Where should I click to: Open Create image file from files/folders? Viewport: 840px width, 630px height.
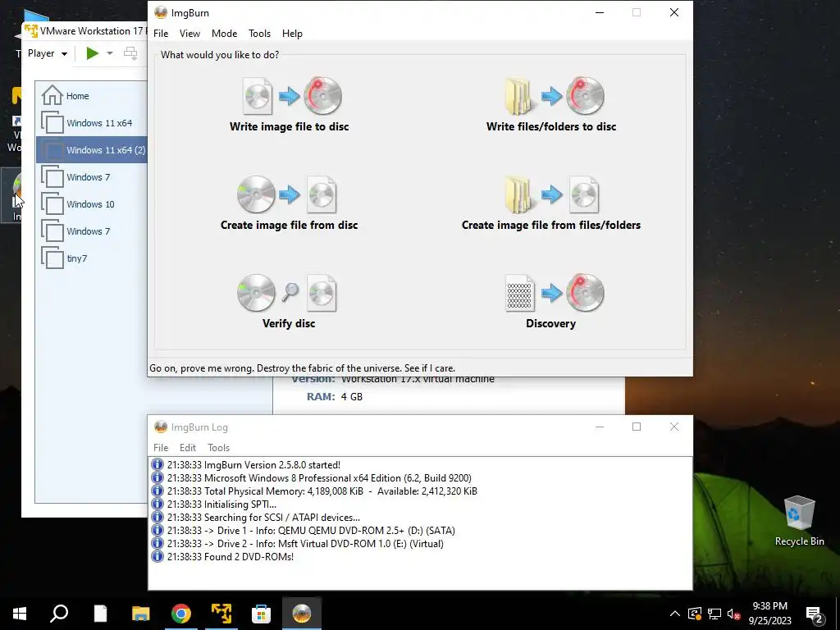[551, 203]
